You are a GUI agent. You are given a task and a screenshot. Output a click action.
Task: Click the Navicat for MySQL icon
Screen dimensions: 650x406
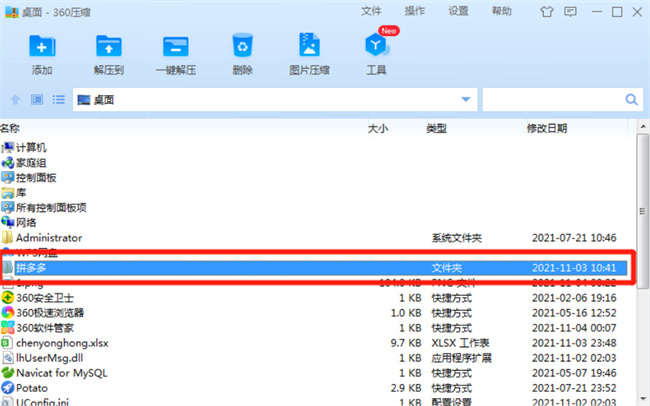(7, 373)
